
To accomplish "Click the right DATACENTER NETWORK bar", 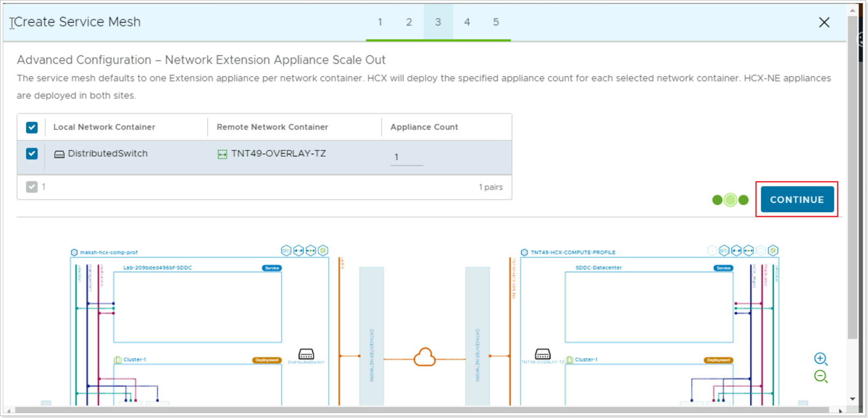I will (x=477, y=336).
